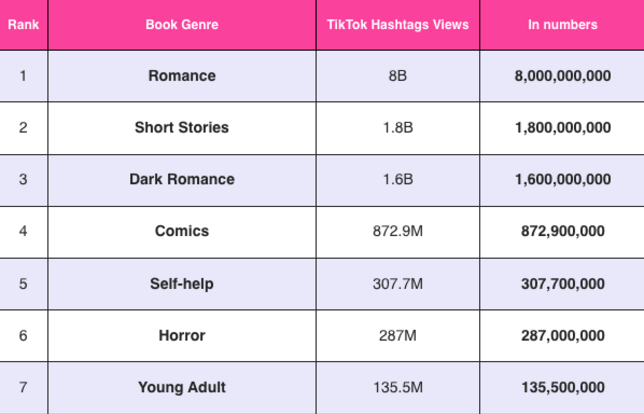The width and height of the screenshot is (644, 414).
Task: Click the rank 1 Romance genre cell
Action: click(x=181, y=76)
